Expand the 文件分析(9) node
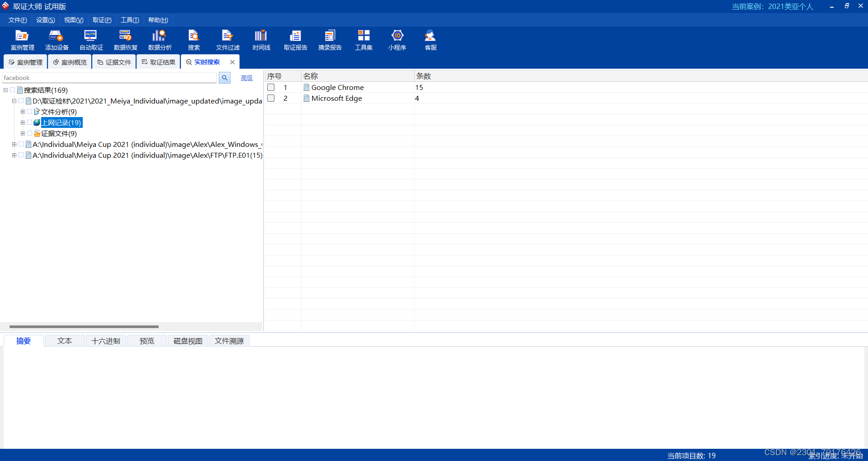This screenshot has height=461, width=868. [23, 112]
